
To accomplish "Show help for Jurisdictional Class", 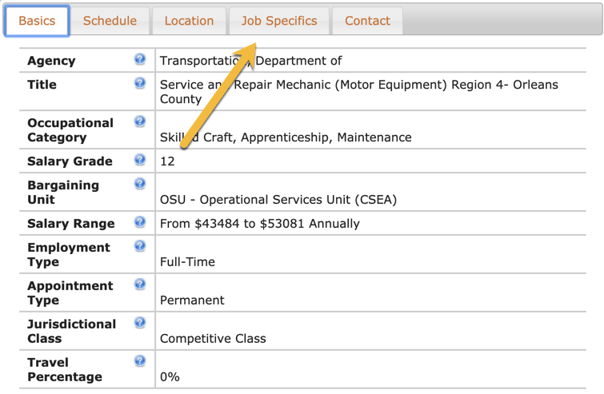I will [x=140, y=322].
